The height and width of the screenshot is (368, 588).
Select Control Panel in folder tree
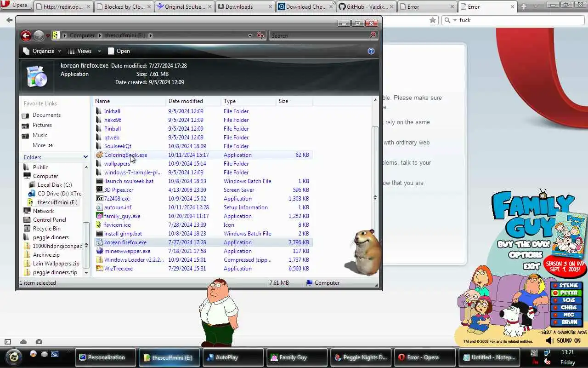tap(50, 220)
